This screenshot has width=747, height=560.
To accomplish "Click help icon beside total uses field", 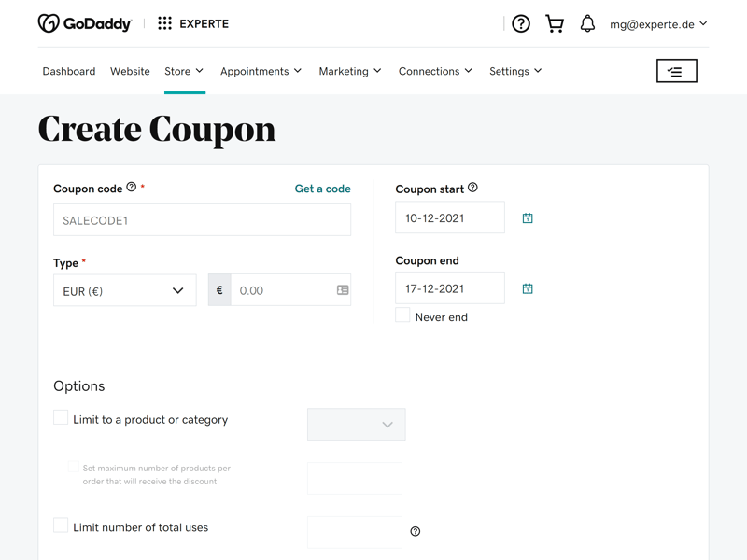I will point(416,531).
